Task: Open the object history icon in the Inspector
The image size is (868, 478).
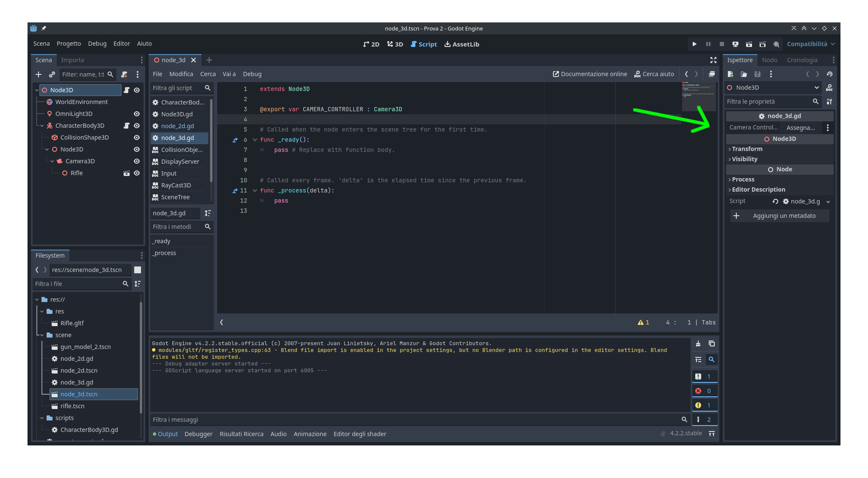Action: [x=829, y=74]
